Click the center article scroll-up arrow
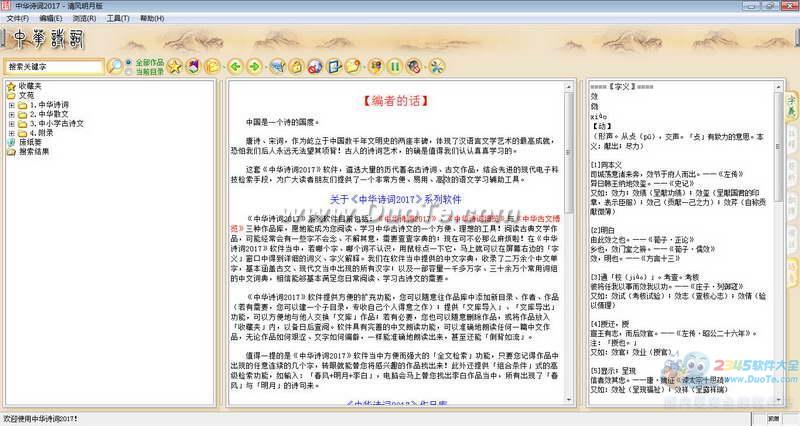This screenshot has width=800, height=426. click(x=569, y=87)
